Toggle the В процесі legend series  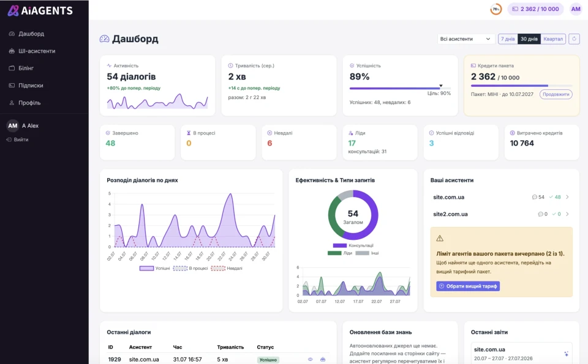click(190, 269)
